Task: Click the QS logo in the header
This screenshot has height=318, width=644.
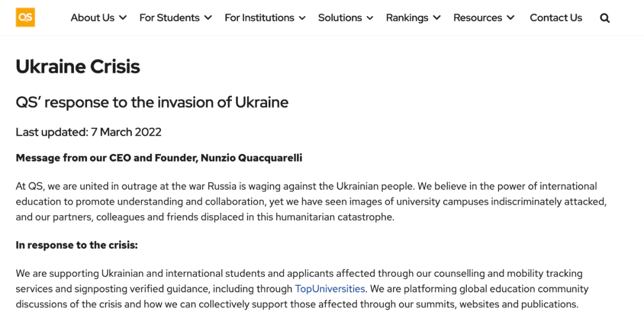Action: click(x=25, y=17)
